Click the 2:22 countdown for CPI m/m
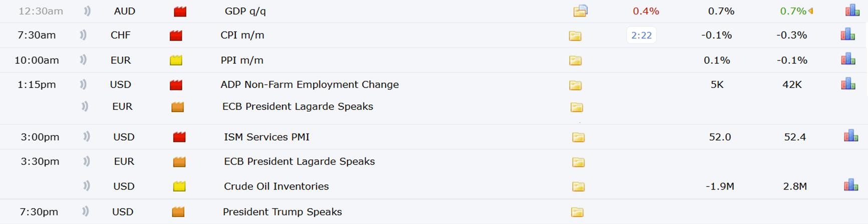This screenshot has width=868, height=224. point(641,35)
